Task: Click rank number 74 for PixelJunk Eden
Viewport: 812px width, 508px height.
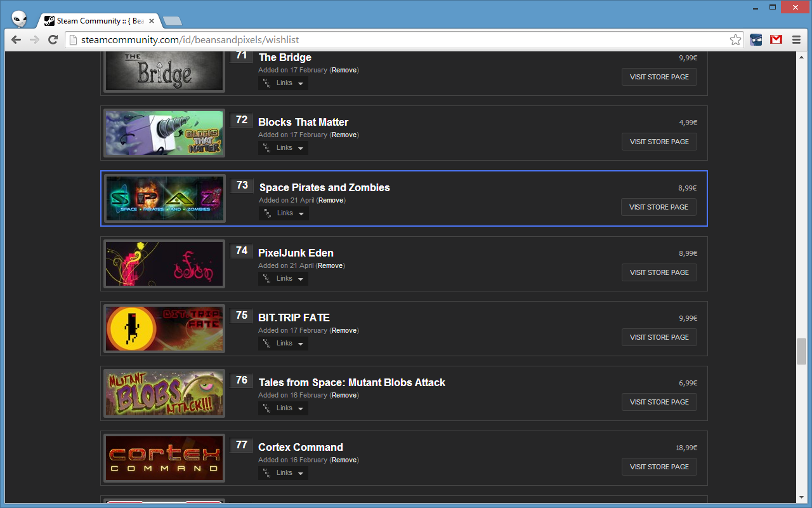Action: pos(242,251)
